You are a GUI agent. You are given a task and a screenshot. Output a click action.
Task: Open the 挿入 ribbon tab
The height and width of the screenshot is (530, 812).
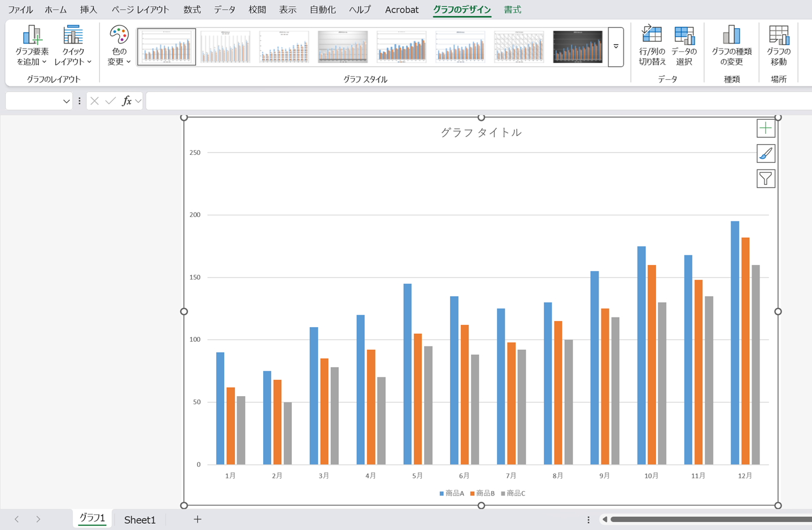[x=88, y=10]
